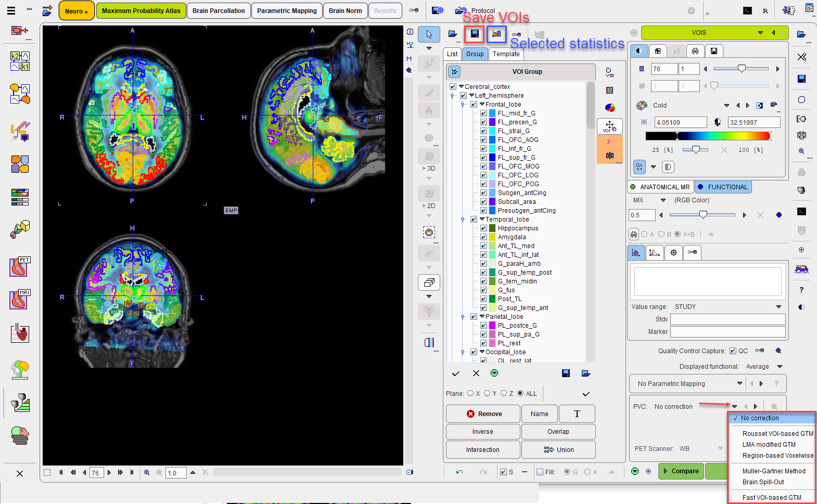Choose Rousset VOI-based GTM option
Image resolution: width=817 pixels, height=504 pixels.
point(777,434)
